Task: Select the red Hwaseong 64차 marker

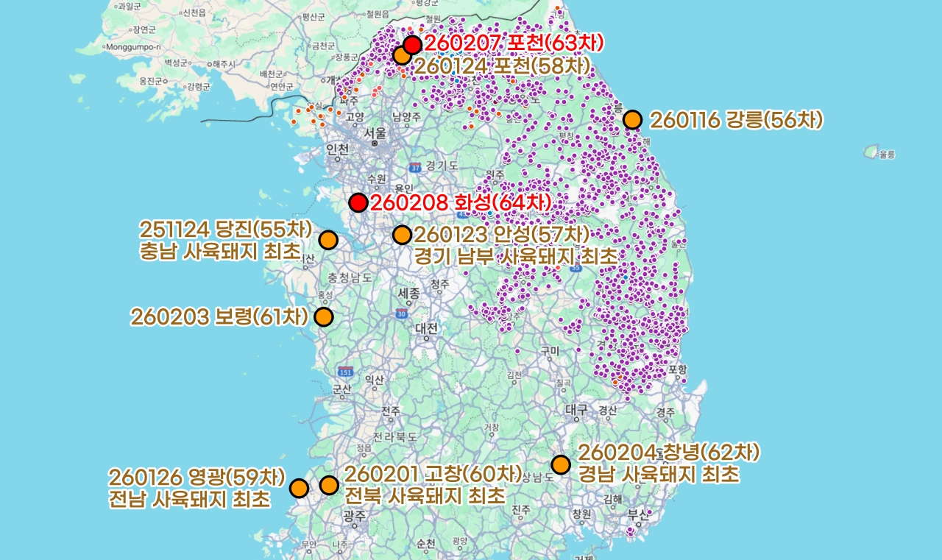Action: click(358, 202)
